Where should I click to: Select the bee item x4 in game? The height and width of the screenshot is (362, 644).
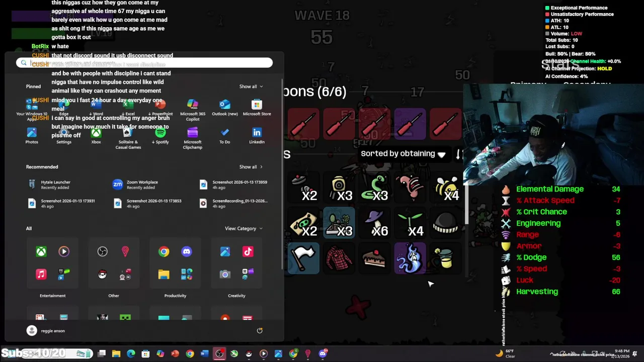point(446,188)
